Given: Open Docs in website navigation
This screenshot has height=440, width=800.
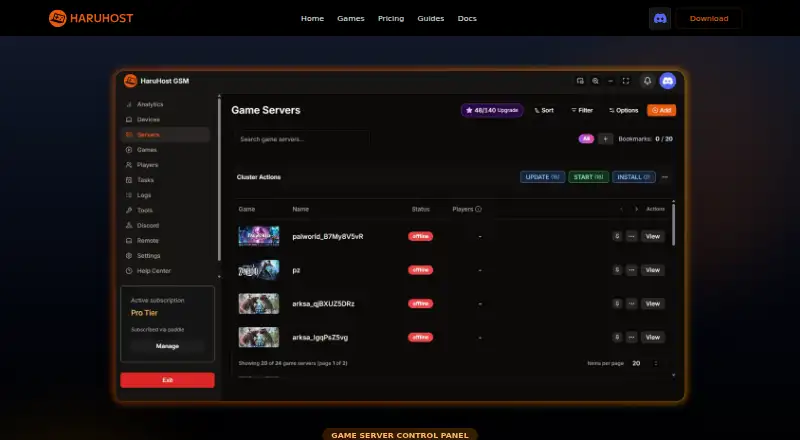Looking at the screenshot, I should [467, 18].
